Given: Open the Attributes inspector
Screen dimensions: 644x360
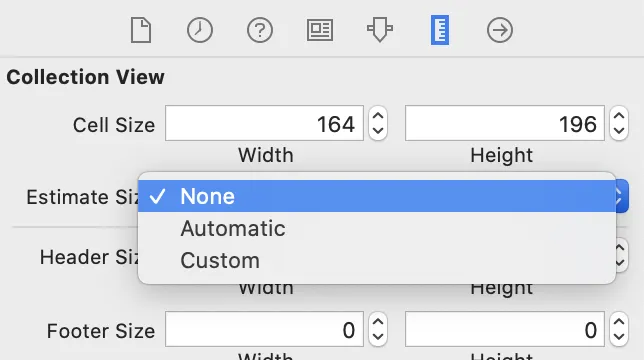Looking at the screenshot, I should click(380, 30).
